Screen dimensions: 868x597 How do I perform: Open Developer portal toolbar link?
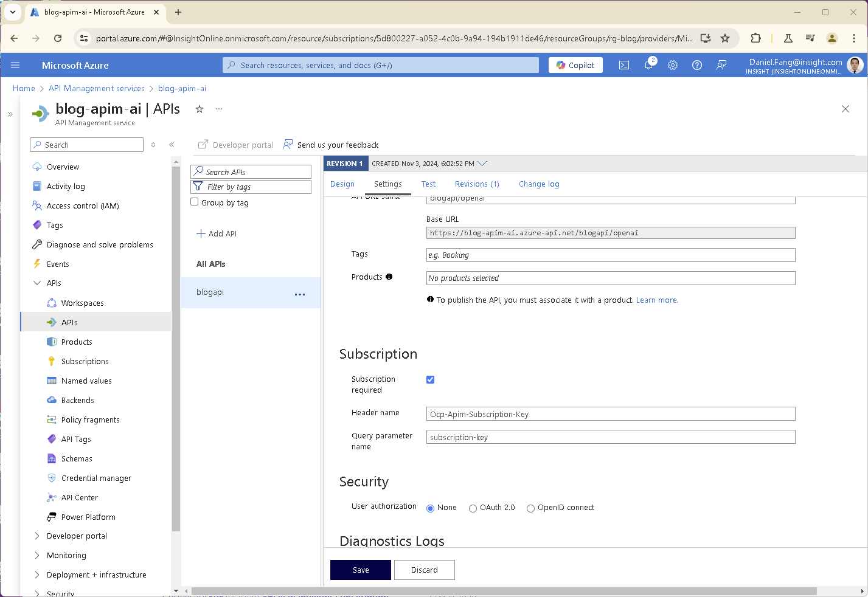click(236, 145)
